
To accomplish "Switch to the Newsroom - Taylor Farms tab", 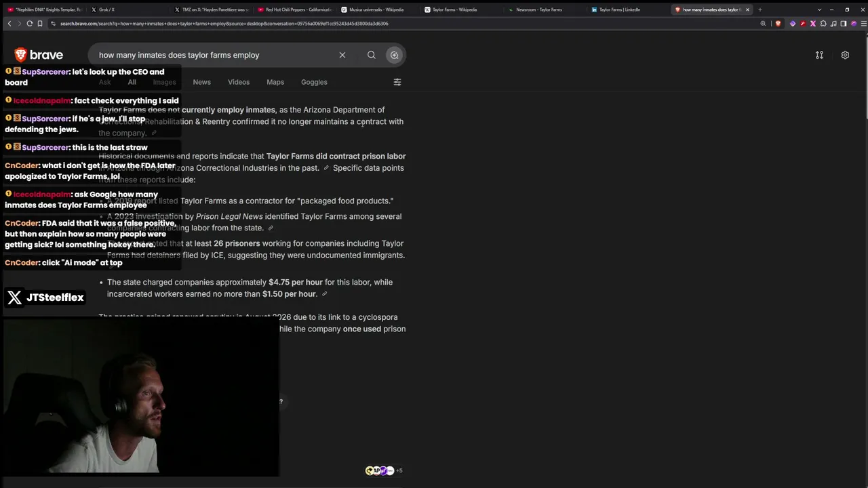I will [544, 9].
